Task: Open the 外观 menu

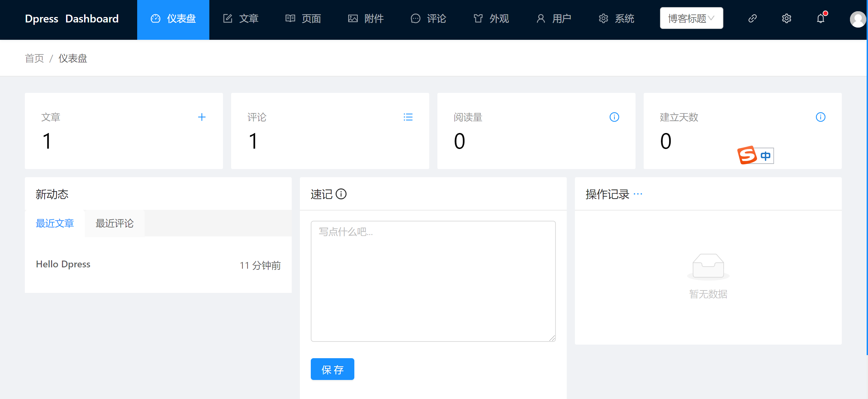Action: pyautogui.click(x=491, y=18)
